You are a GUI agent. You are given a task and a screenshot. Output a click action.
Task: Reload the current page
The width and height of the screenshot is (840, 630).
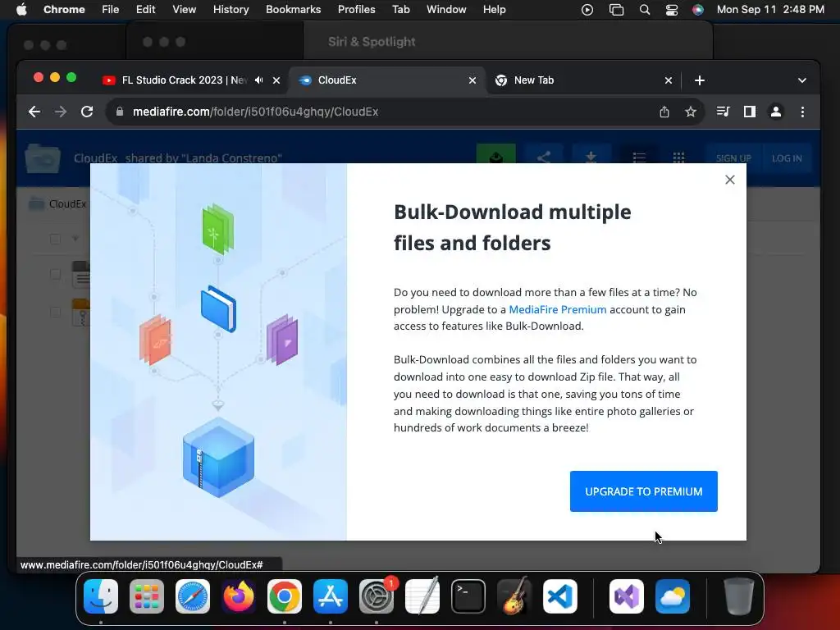point(87,112)
